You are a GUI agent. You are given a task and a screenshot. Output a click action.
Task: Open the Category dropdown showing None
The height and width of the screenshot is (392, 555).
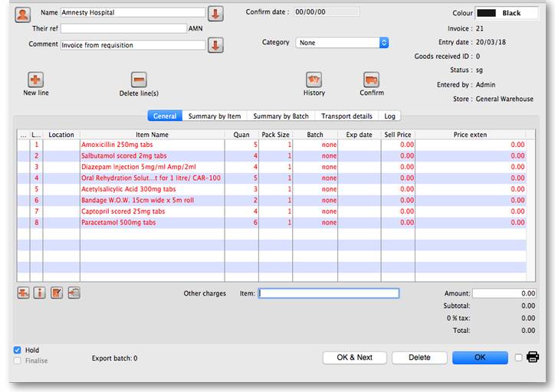(342, 43)
